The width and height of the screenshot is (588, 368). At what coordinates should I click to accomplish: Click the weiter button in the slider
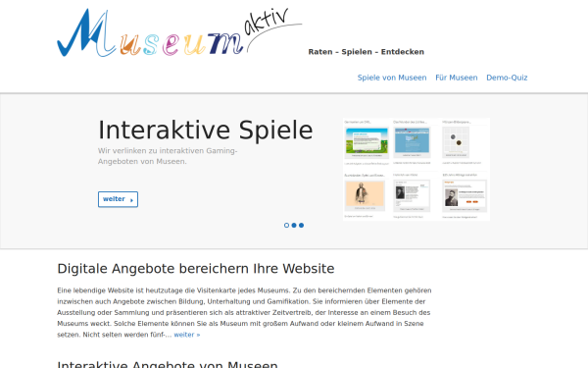[119, 199]
